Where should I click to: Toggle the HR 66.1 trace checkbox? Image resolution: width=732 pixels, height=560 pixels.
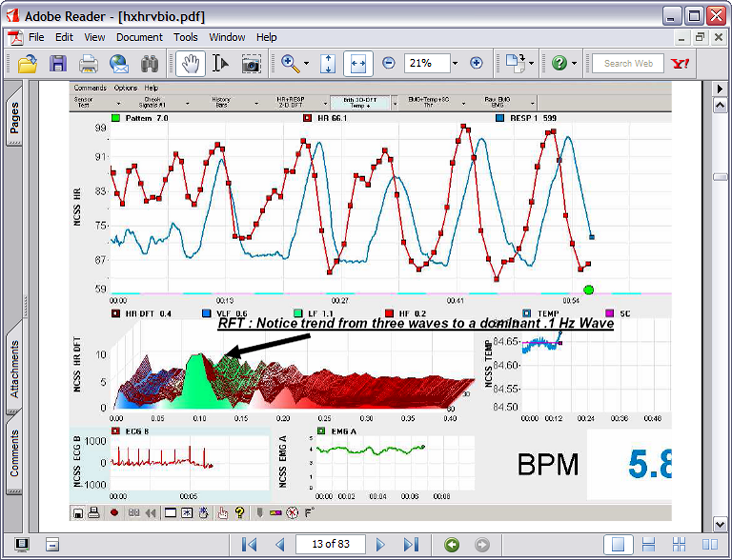click(x=307, y=118)
